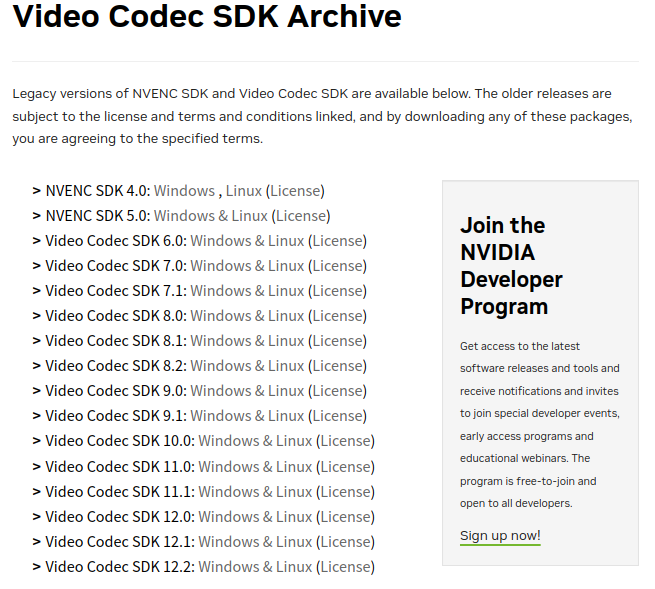Click the 'Video Codec SDK 12.2:' label
Viewport: 655px width, 589px height.
tap(120, 568)
